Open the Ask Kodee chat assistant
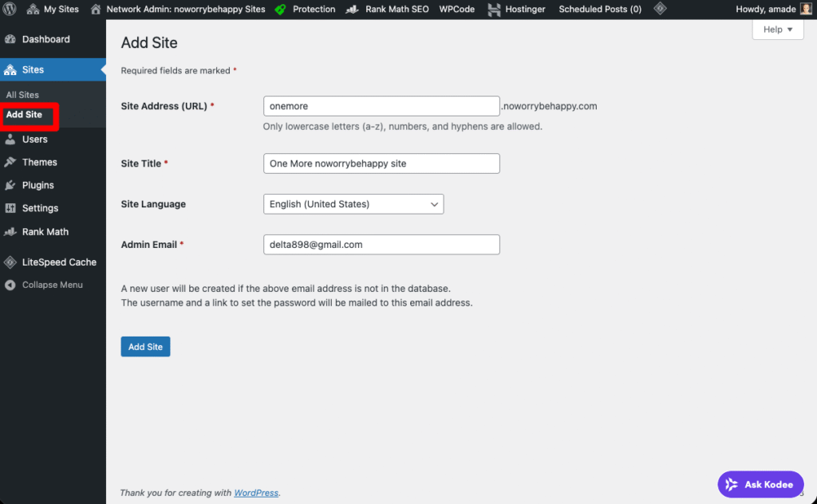The width and height of the screenshot is (817, 504). 760,484
